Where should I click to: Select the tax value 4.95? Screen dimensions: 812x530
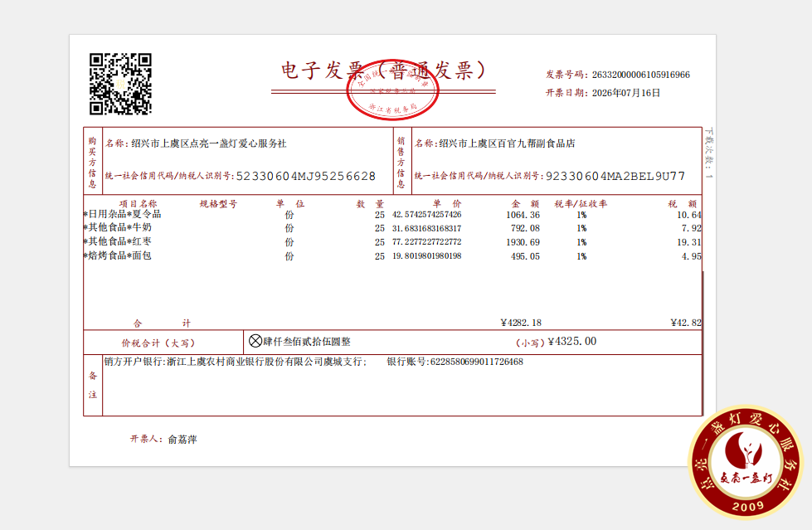coord(692,256)
